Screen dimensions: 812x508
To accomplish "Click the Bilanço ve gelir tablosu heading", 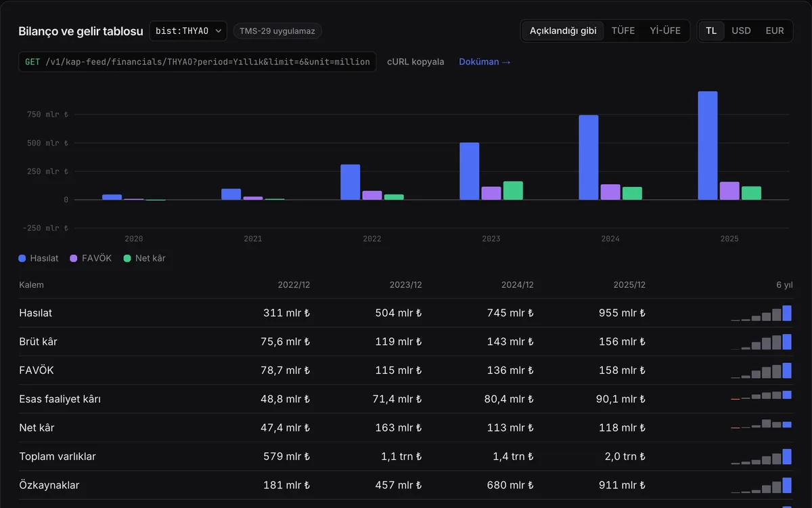I will [81, 31].
